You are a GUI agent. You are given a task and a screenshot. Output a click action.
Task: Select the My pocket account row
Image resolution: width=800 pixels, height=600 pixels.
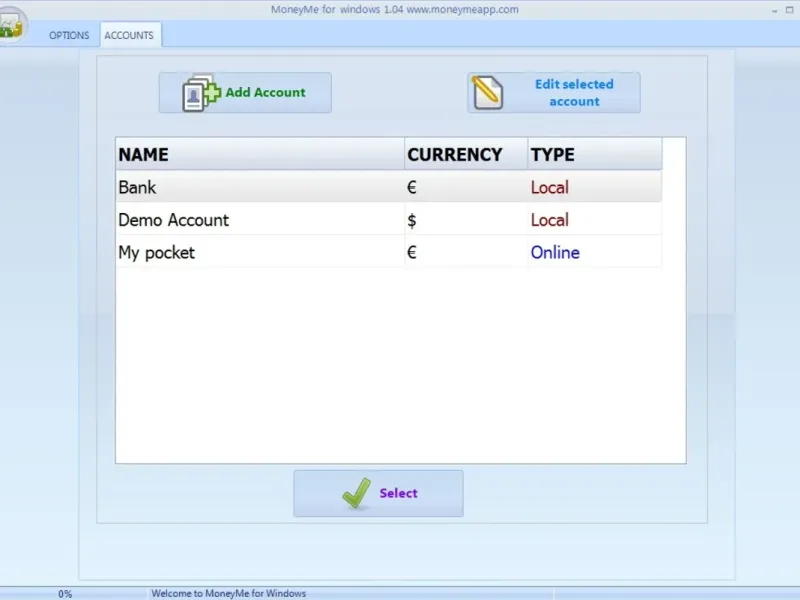[389, 252]
